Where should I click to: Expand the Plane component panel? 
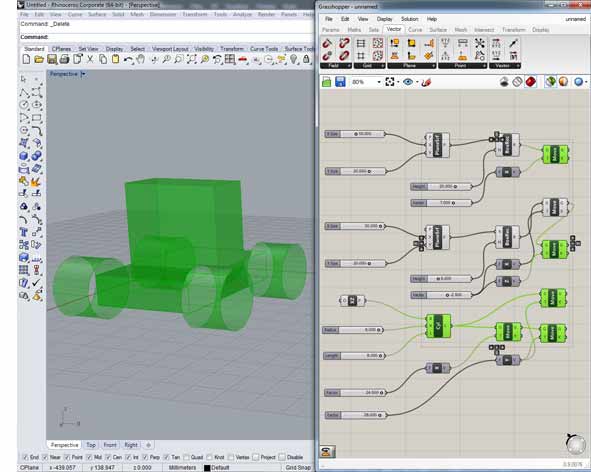412,66
